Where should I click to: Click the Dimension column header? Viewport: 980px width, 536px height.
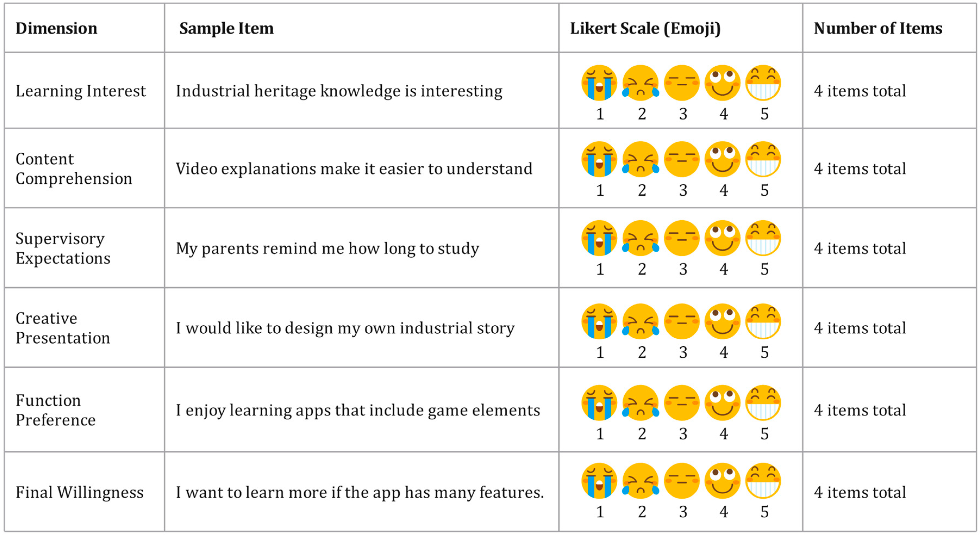pyautogui.click(x=56, y=29)
